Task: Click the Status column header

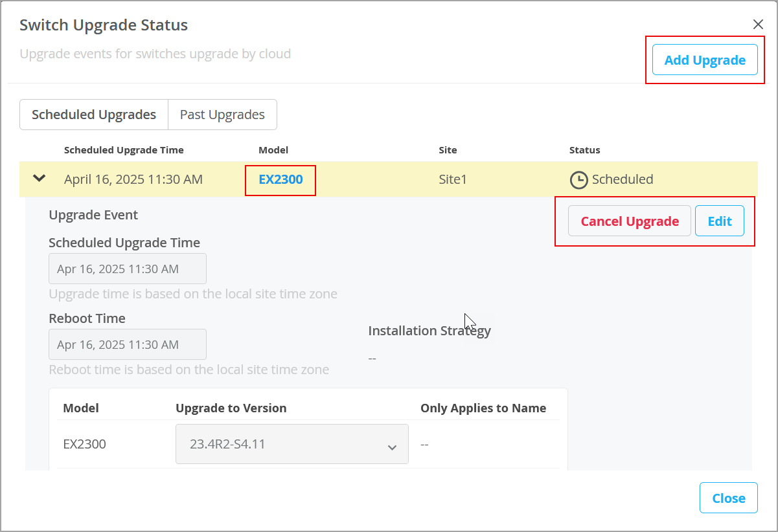Action: [584, 150]
